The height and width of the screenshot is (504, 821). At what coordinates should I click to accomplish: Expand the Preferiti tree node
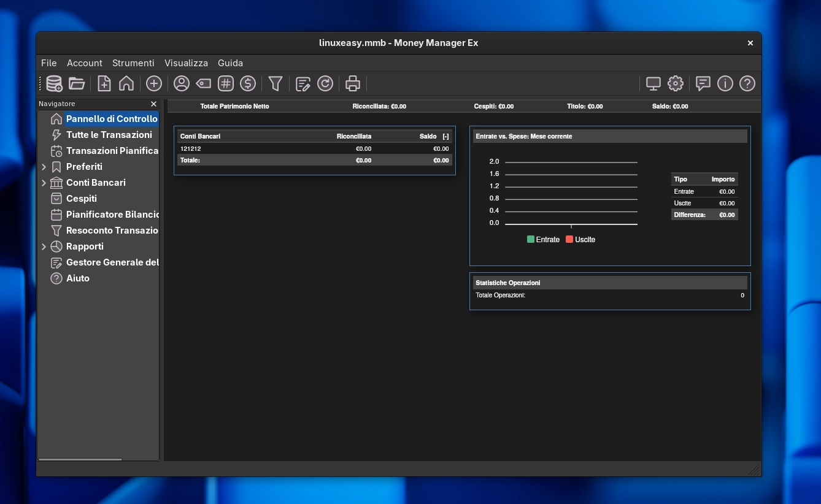tap(44, 167)
